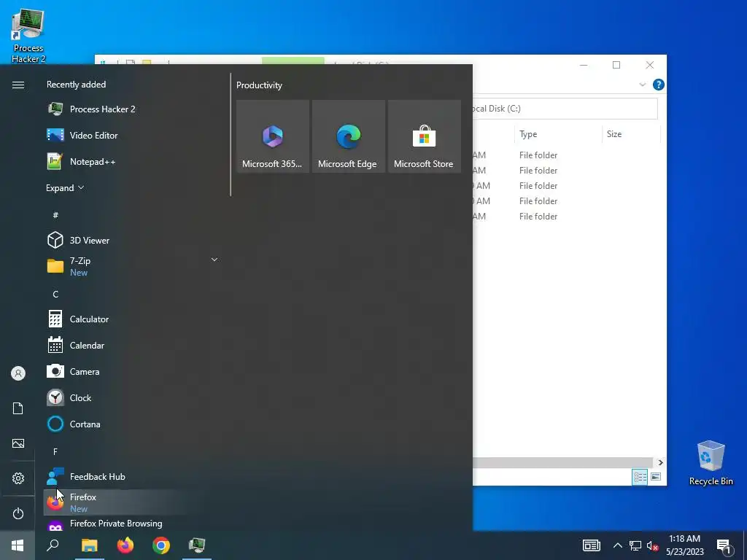
Task: Click the Explorer horizontal scrollbar track
Action: coord(562,462)
